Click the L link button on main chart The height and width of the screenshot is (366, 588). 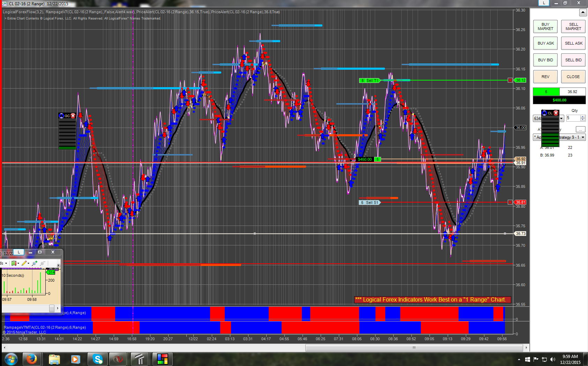coord(544,3)
